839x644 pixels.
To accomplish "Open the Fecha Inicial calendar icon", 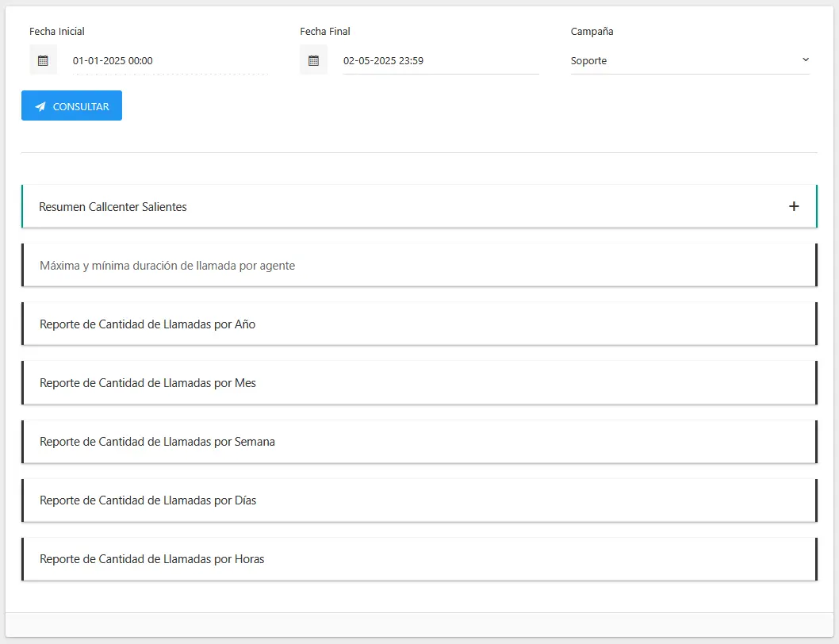I will click(43, 60).
